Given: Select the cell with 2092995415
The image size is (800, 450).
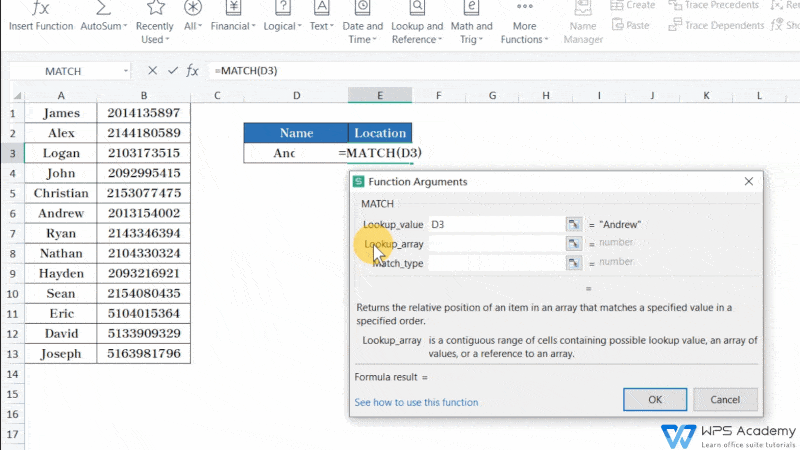Looking at the screenshot, I should tap(144, 173).
